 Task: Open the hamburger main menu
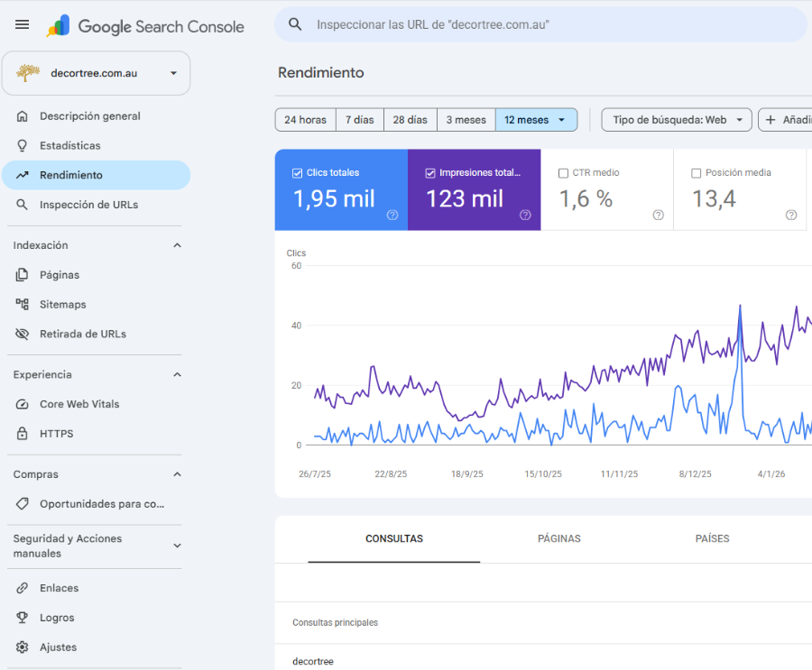[x=23, y=24]
